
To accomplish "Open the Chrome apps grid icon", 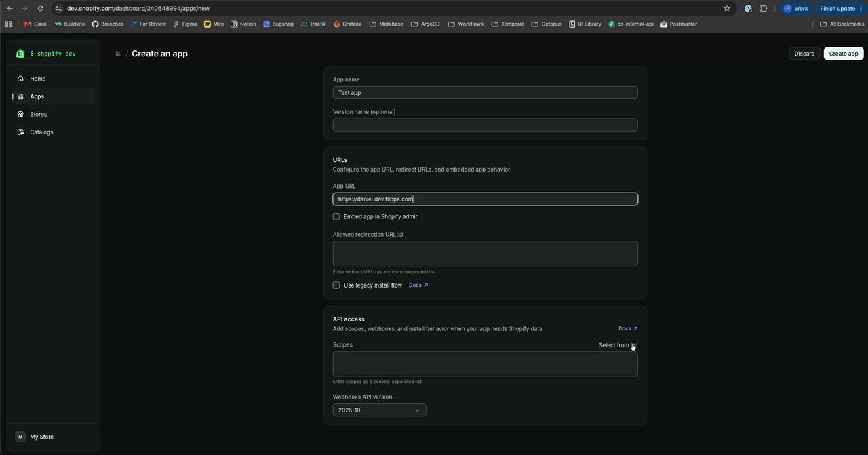I will click(x=8, y=24).
